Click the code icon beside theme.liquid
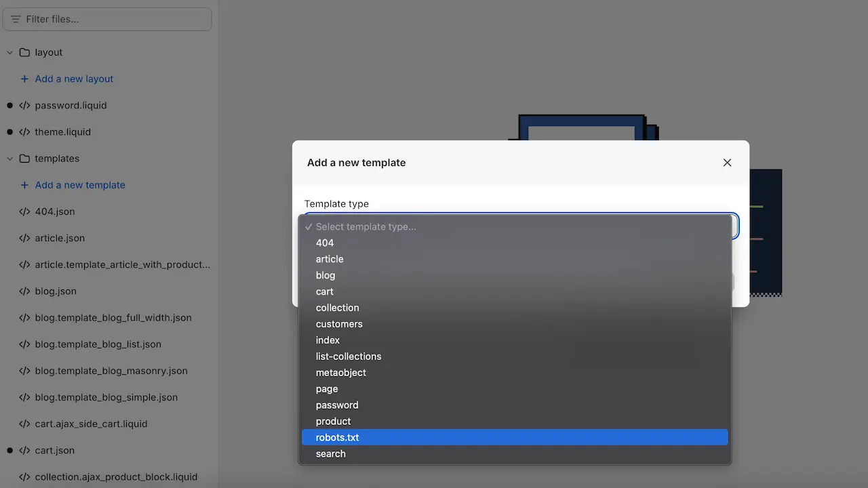This screenshot has height=488, width=868. tap(24, 132)
